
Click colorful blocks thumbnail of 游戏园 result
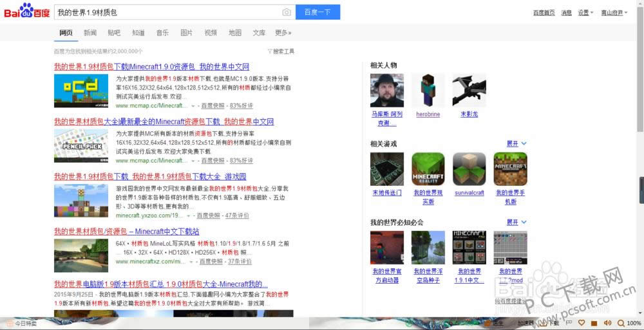point(81,201)
